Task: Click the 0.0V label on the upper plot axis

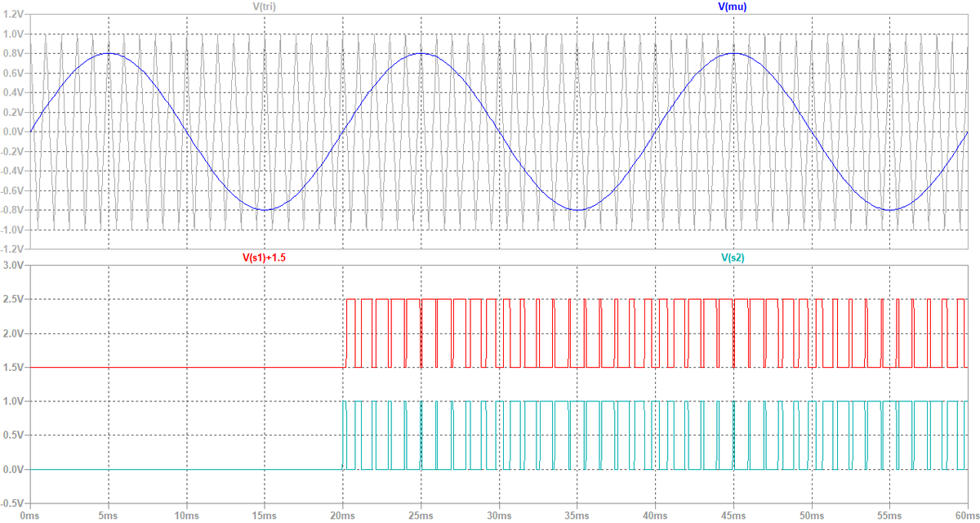Action: tap(14, 132)
